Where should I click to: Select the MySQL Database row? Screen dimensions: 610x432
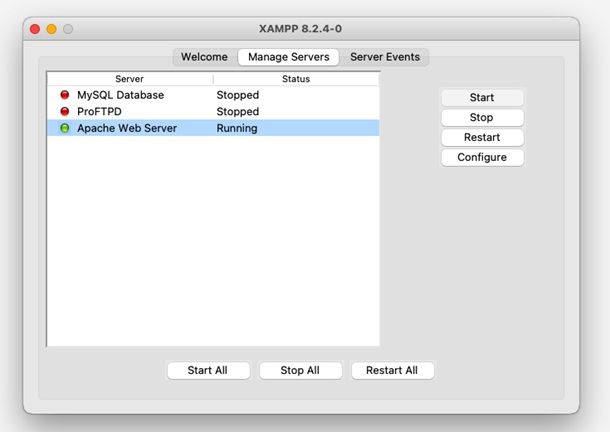[x=120, y=95]
